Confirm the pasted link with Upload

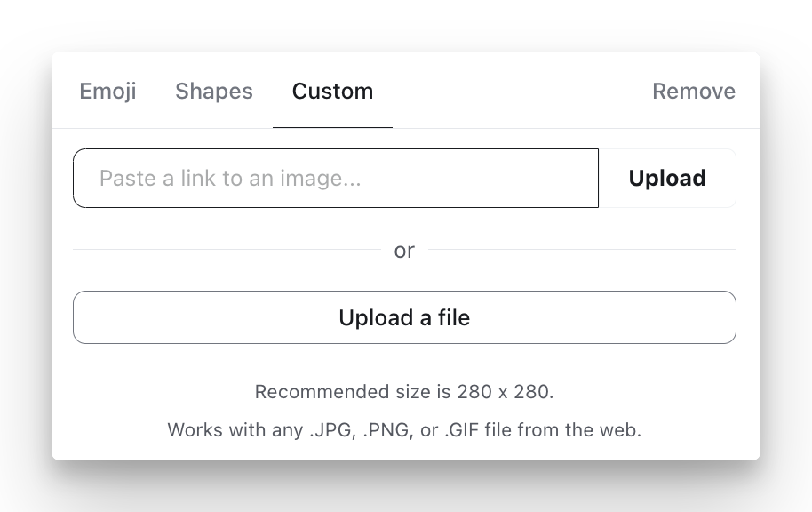(x=667, y=178)
